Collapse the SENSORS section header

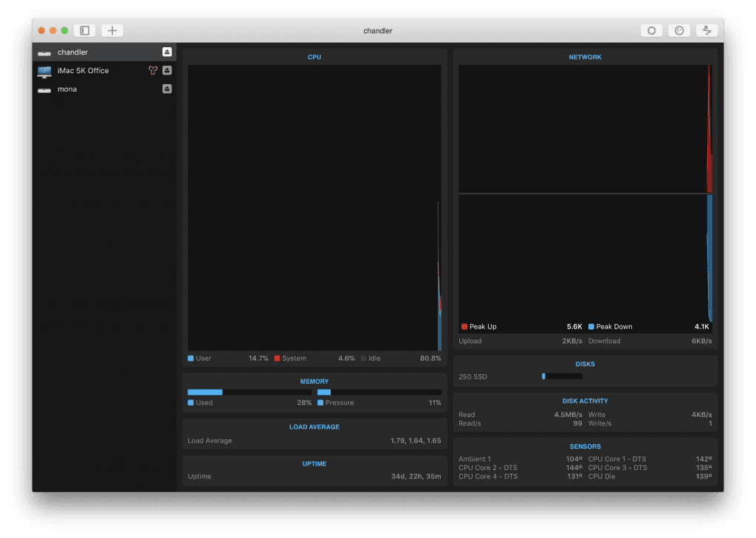(585, 446)
